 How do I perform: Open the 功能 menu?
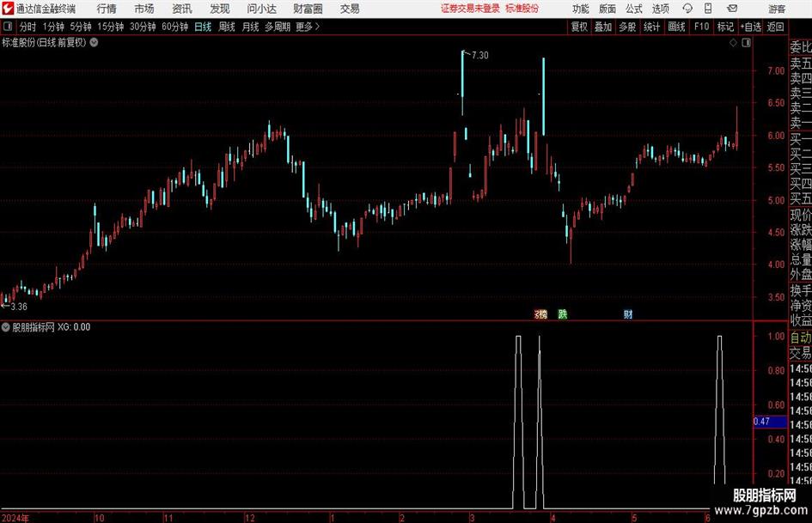pyautogui.click(x=581, y=9)
